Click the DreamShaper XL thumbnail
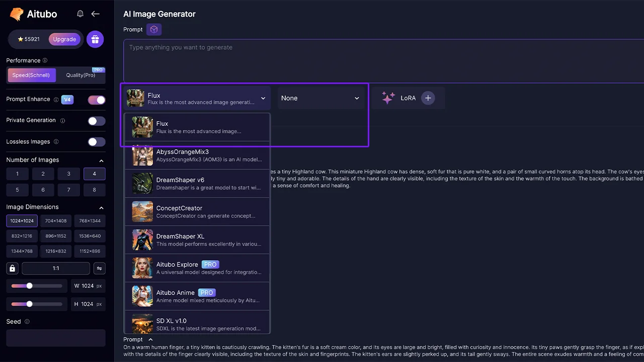 coord(142,240)
